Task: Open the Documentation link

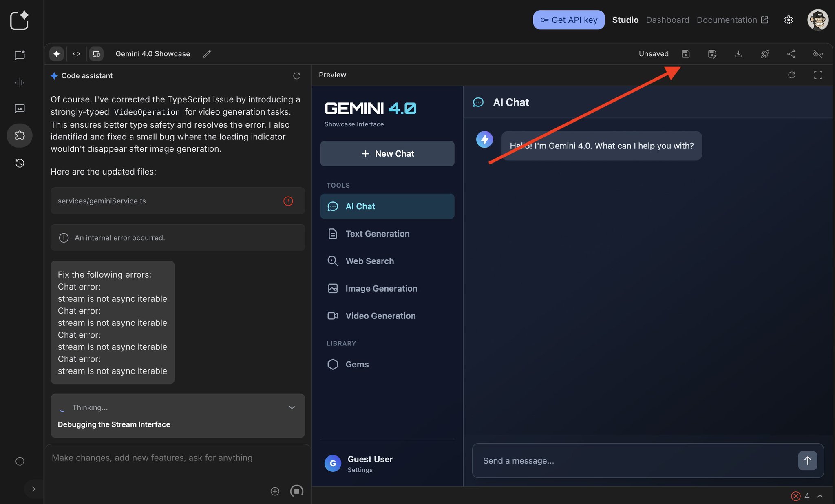Action: (732, 20)
